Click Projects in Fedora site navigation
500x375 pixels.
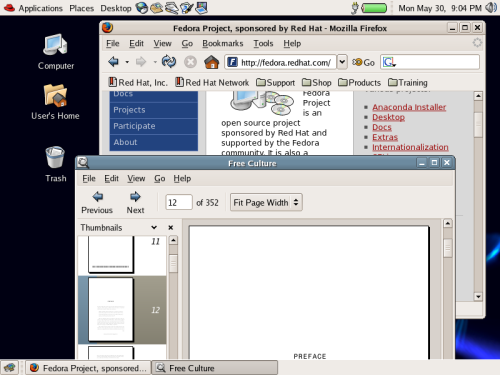(154, 110)
